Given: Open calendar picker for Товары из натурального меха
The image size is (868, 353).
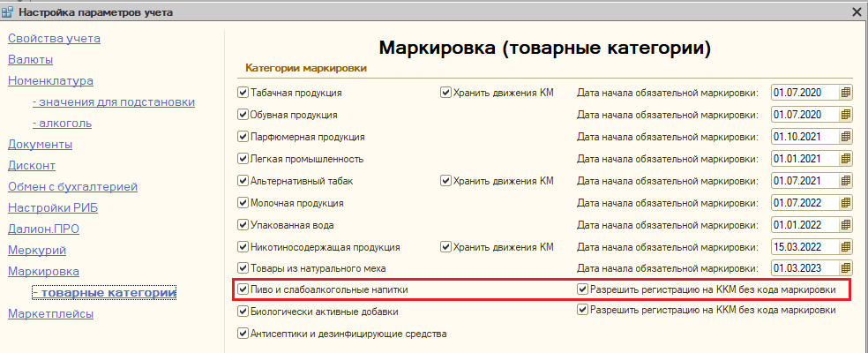Looking at the screenshot, I should pyautogui.click(x=846, y=267).
